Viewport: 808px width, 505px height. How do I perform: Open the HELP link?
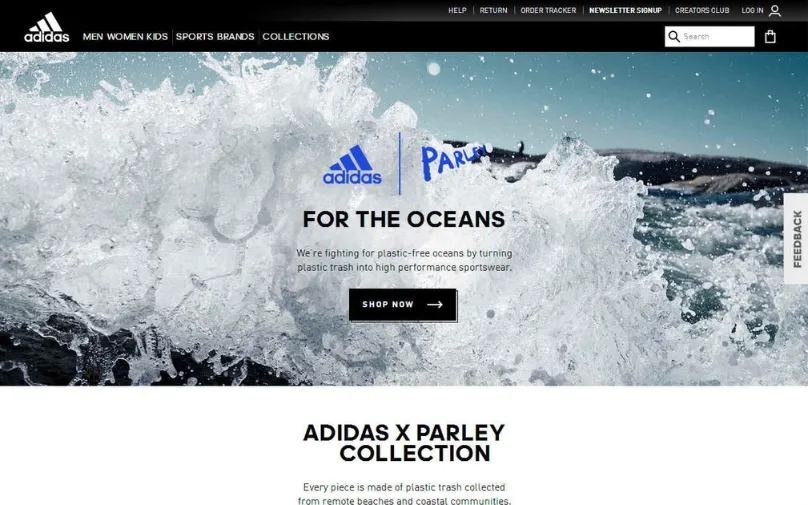pos(457,10)
